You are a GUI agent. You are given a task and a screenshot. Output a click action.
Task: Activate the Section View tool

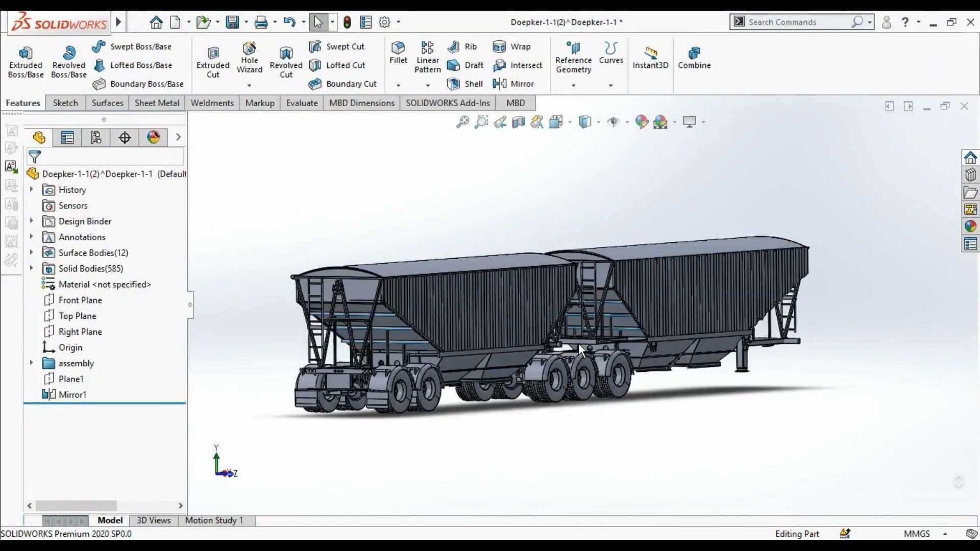[518, 122]
